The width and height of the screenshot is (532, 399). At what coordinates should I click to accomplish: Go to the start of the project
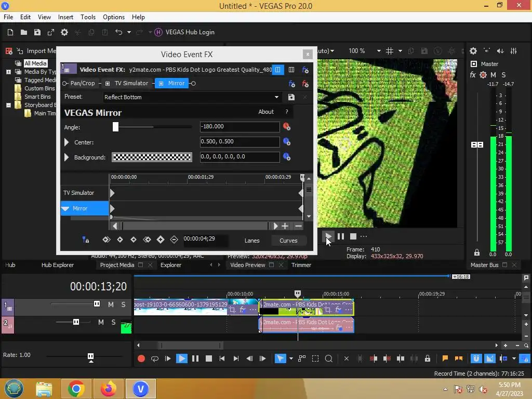pyautogui.click(x=222, y=358)
